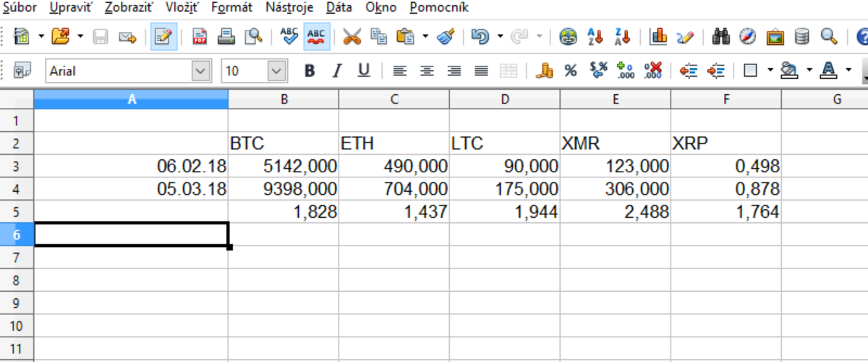Center cell text horizontally

click(427, 71)
